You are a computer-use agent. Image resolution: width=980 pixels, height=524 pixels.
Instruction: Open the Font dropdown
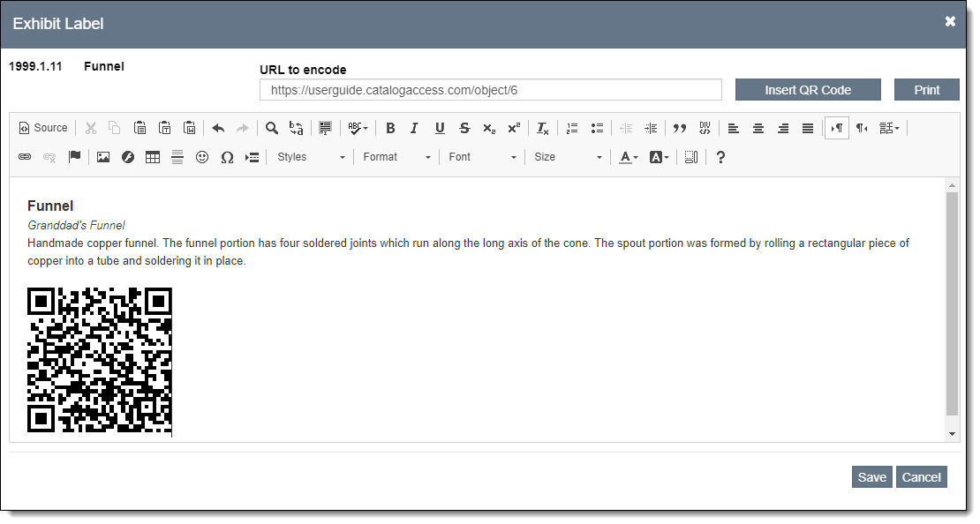click(x=482, y=157)
